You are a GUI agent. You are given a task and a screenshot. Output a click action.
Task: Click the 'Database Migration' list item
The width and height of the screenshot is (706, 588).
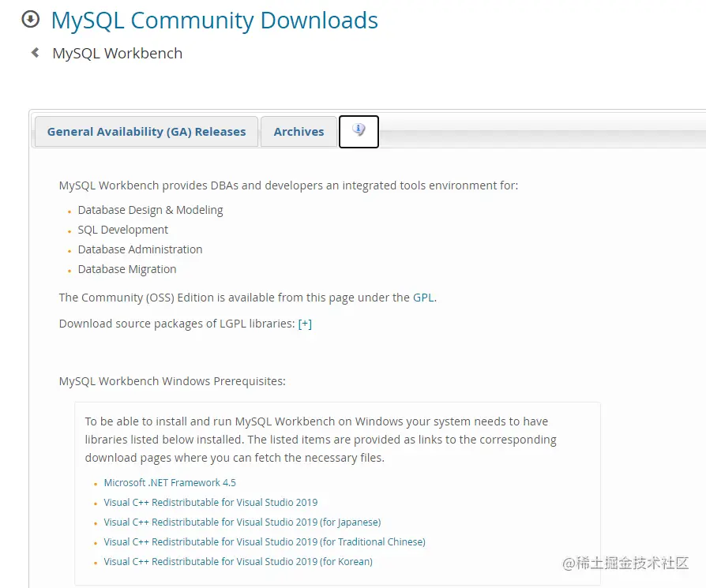coord(127,269)
